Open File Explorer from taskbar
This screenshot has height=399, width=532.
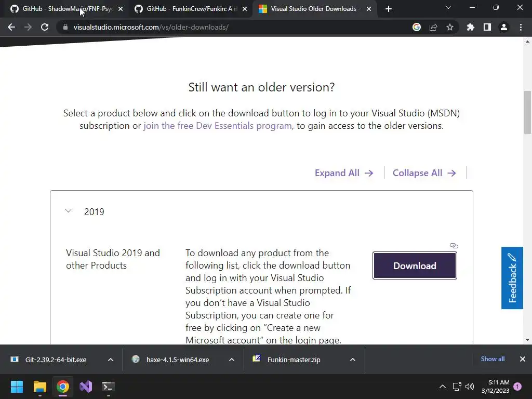pyautogui.click(x=39, y=387)
